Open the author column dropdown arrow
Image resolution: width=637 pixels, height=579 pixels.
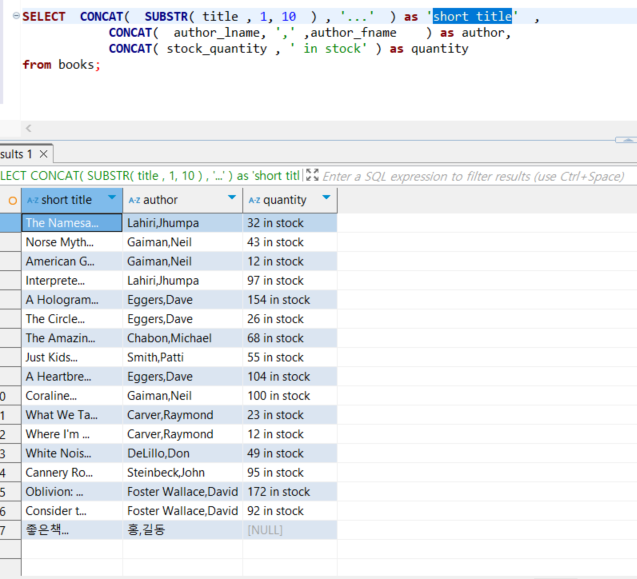(232, 197)
